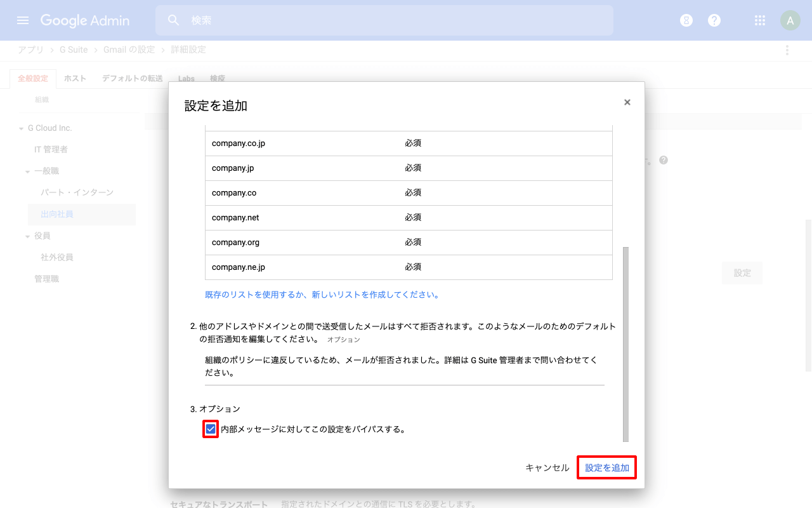Switch to the ホスト tab
The image size is (812, 508).
click(75, 79)
